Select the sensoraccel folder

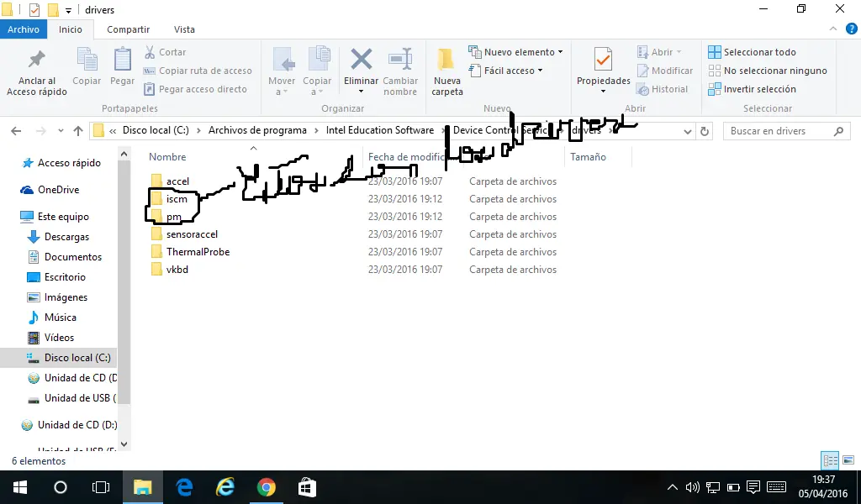tap(184, 234)
